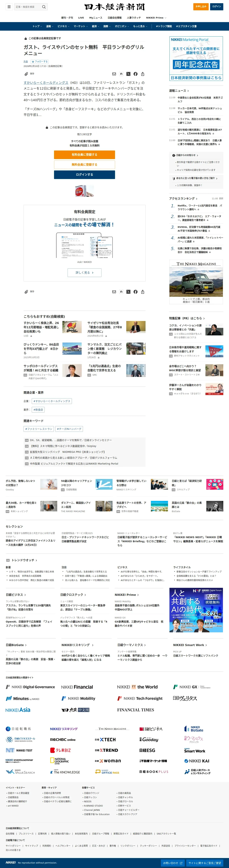Share on Facebook icon below article

[x=135, y=292]
